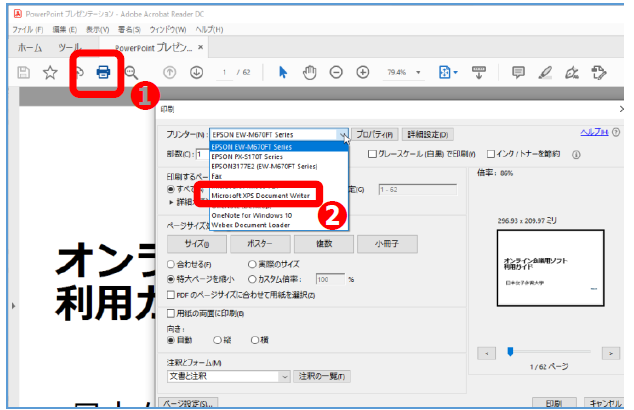
Task: Open the 表示(V) menu
Action: tap(97, 30)
